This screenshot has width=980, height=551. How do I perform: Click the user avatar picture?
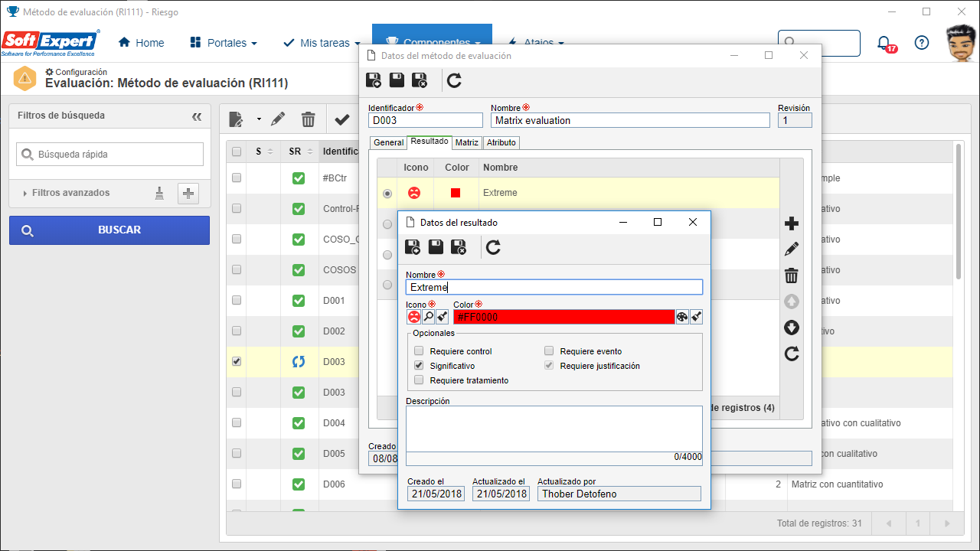click(x=960, y=43)
